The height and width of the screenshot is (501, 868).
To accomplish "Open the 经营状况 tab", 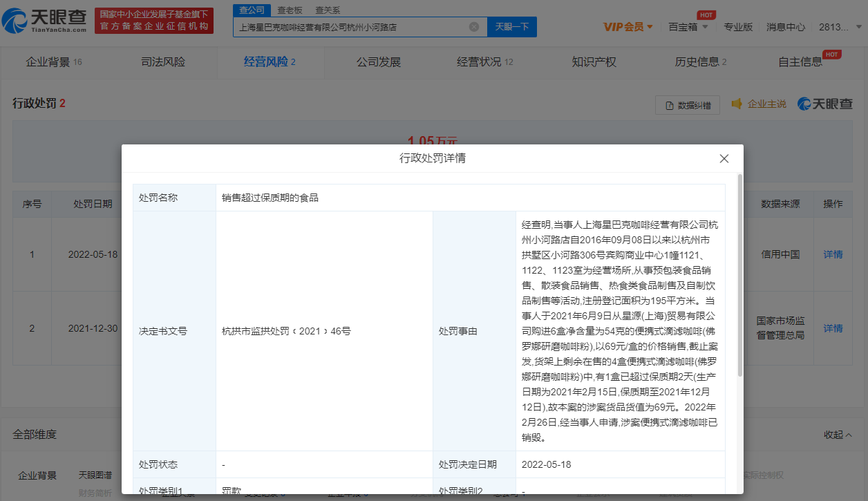I will [485, 62].
